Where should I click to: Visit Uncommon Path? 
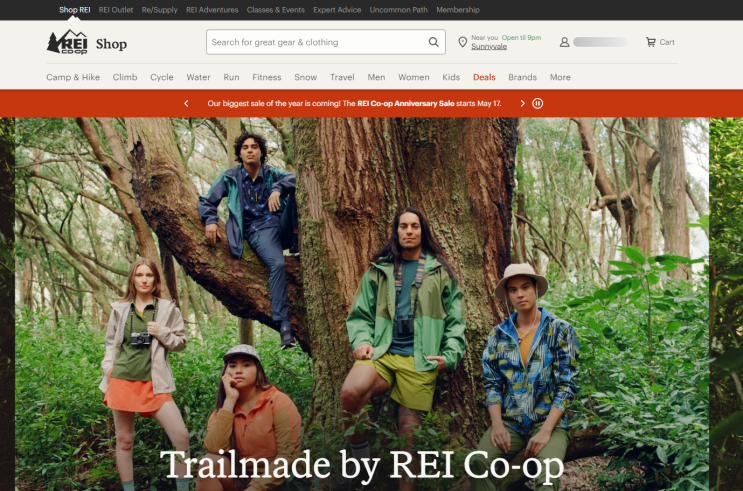(399, 10)
